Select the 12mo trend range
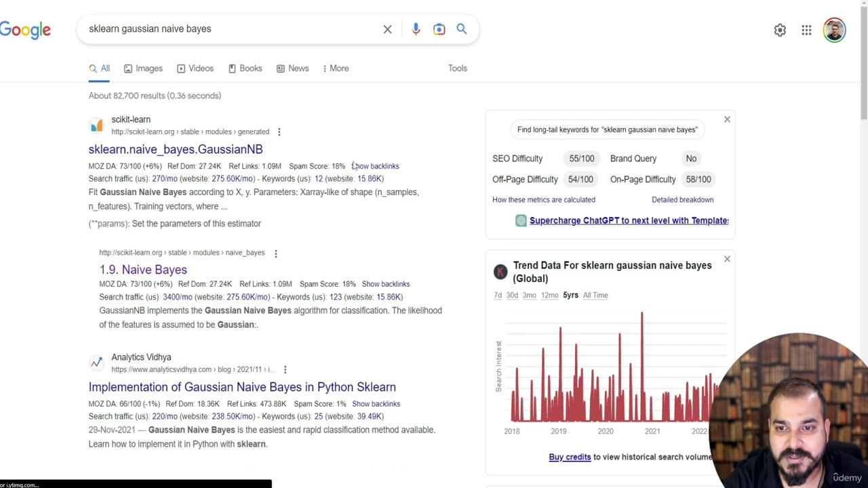The image size is (868, 488). click(549, 296)
